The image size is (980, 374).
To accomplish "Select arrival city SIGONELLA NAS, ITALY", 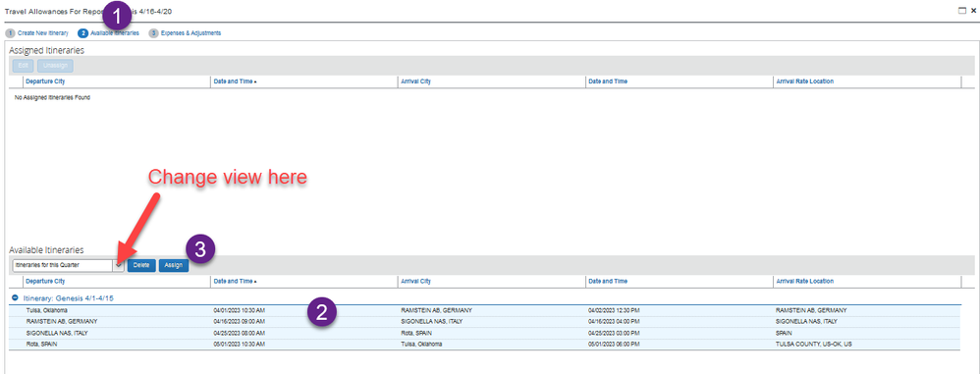I will [431, 322].
